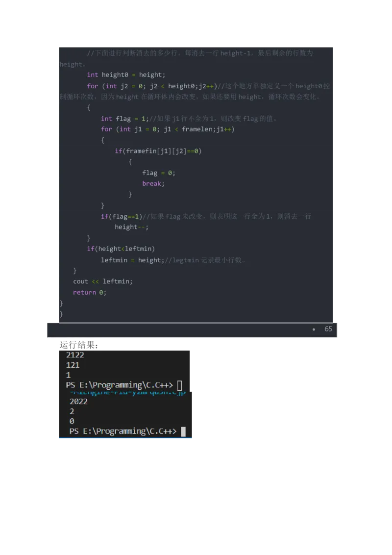The image size is (392, 555).
Task: Click the solid cursor after second PS prompt
Action: [x=183, y=431]
